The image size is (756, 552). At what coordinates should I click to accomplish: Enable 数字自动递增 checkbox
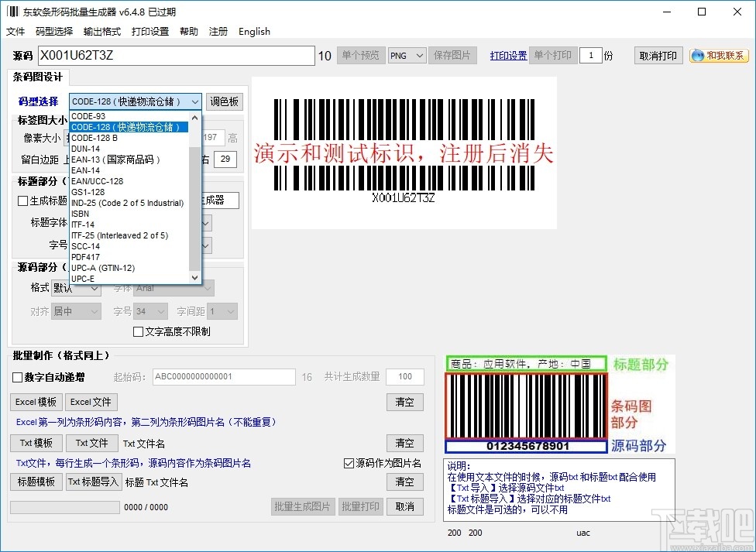18,378
